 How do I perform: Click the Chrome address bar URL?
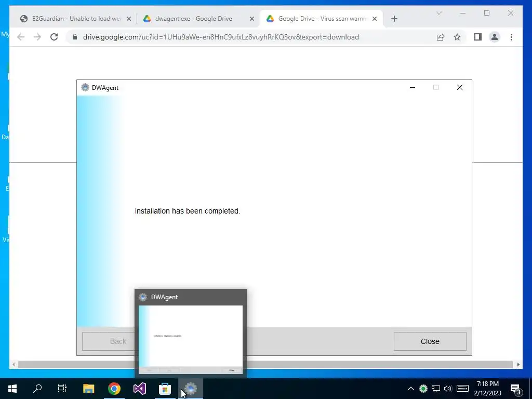(x=221, y=37)
